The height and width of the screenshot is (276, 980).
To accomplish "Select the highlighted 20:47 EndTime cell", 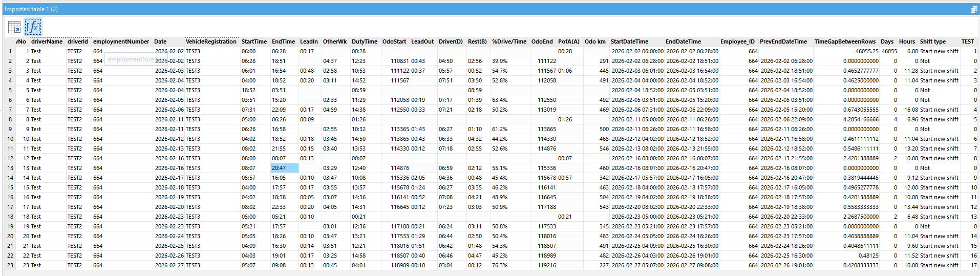I will pyautogui.click(x=284, y=168).
